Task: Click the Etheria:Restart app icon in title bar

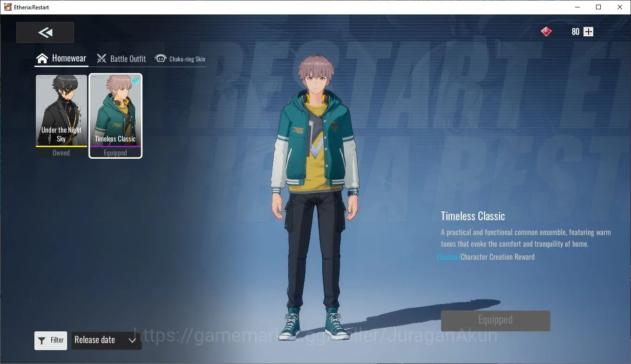Action: [8, 7]
